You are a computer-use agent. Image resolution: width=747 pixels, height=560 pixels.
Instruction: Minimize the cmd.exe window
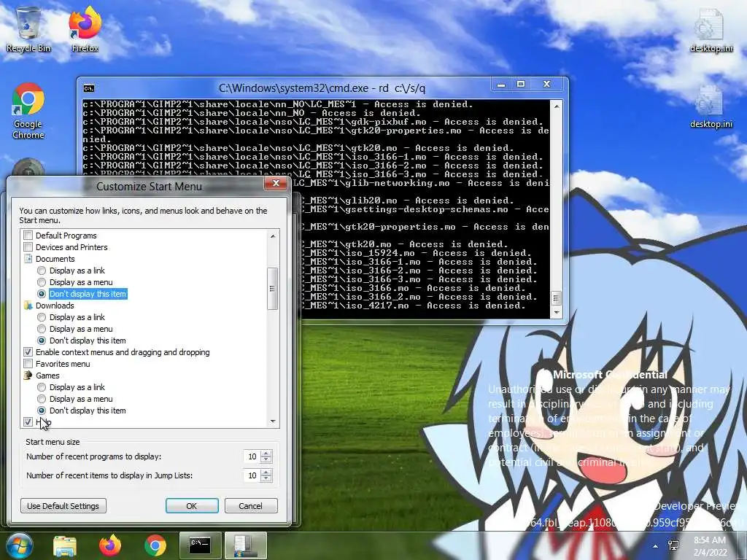pyautogui.click(x=501, y=85)
